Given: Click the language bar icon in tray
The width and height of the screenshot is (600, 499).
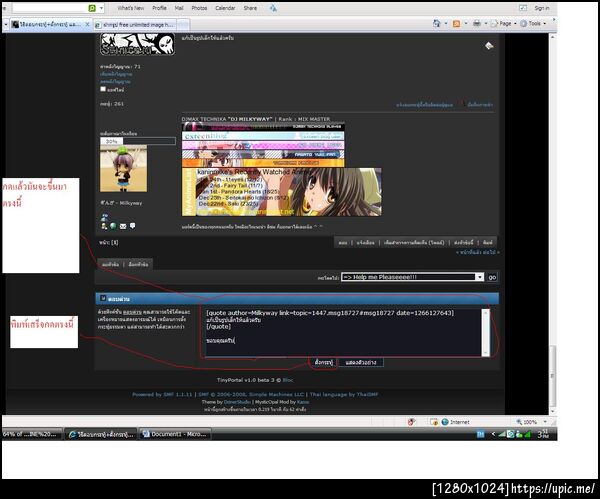Looking at the screenshot, I should point(480,434).
